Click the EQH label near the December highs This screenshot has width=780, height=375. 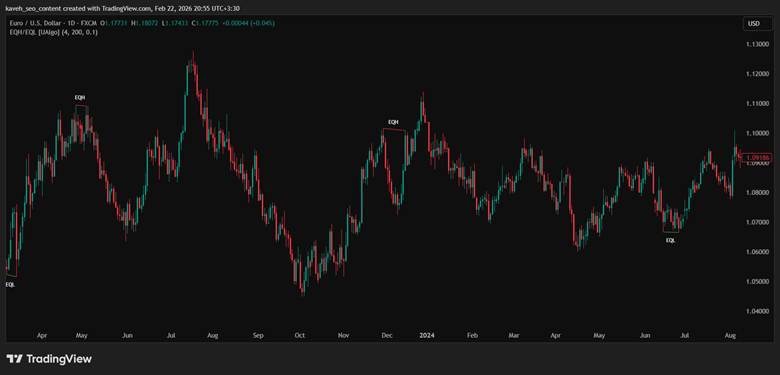click(x=393, y=122)
